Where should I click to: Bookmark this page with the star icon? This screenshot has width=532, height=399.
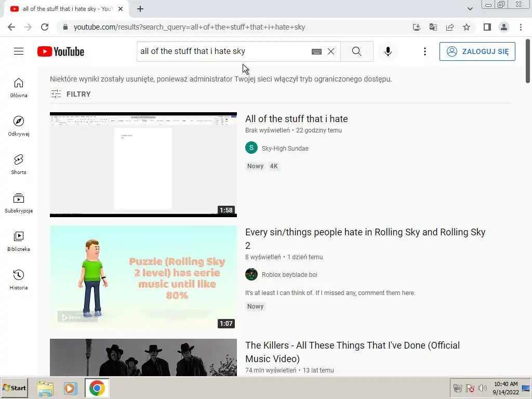pyautogui.click(x=467, y=27)
